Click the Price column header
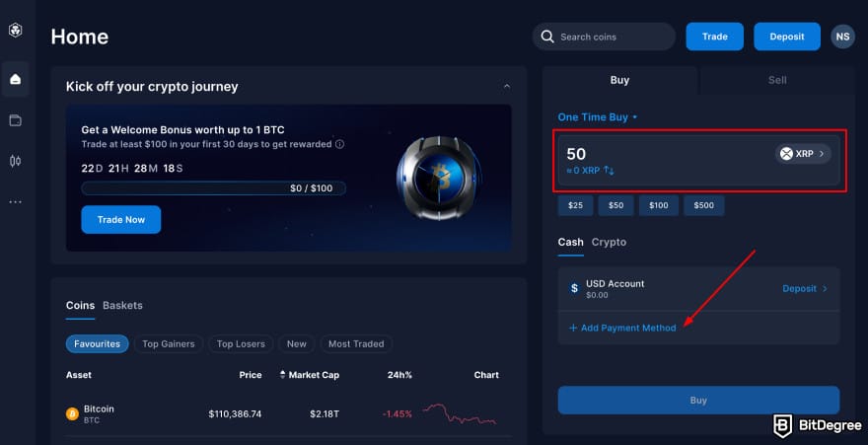This screenshot has width=868, height=445. 251,375
